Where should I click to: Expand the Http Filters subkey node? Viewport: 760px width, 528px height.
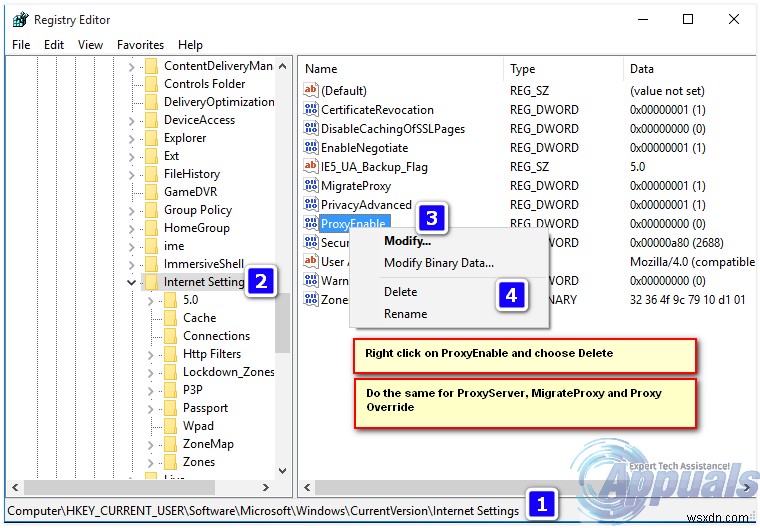pyautogui.click(x=151, y=355)
